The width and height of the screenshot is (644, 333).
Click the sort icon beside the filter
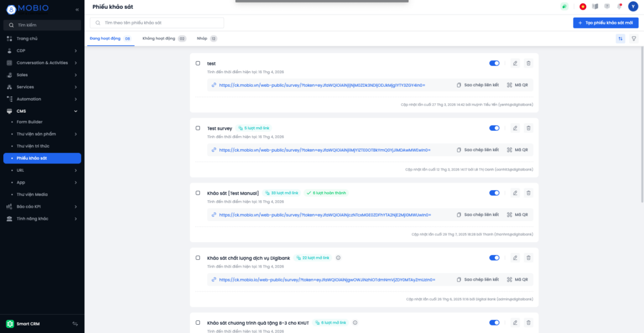pyautogui.click(x=621, y=38)
